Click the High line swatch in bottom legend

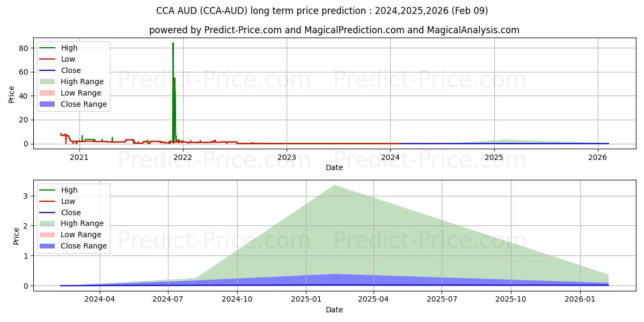[x=48, y=190]
